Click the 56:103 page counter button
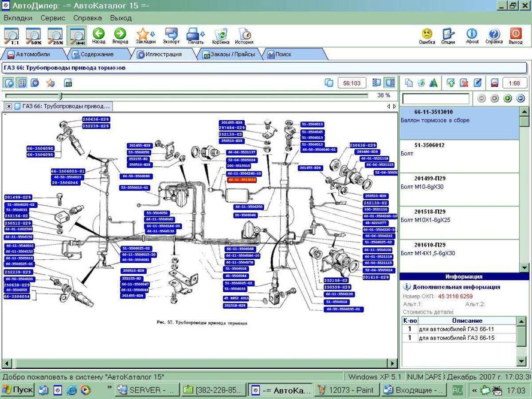Viewport: 532px width, 399px height. (352, 83)
